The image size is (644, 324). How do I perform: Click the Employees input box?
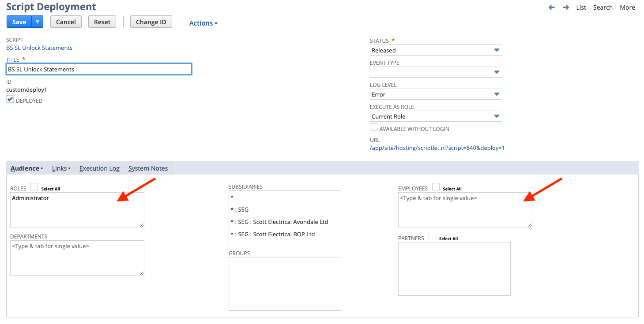(x=465, y=210)
